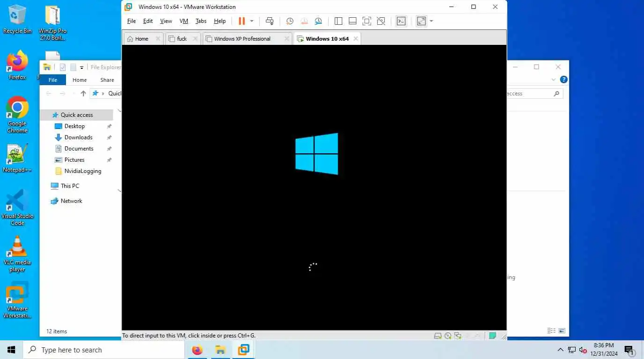Click the hard disk status bar icon

[x=438, y=336]
